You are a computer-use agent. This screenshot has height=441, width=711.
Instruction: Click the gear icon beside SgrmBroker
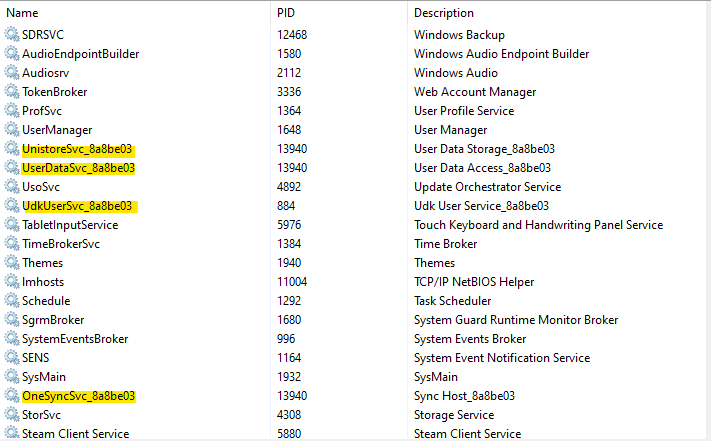click(x=12, y=320)
